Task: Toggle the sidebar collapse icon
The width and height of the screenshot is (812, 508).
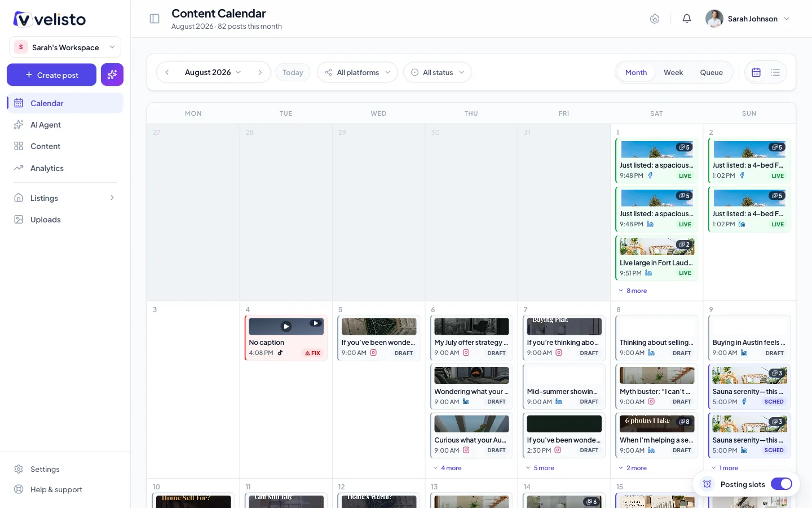Action: coord(155,19)
